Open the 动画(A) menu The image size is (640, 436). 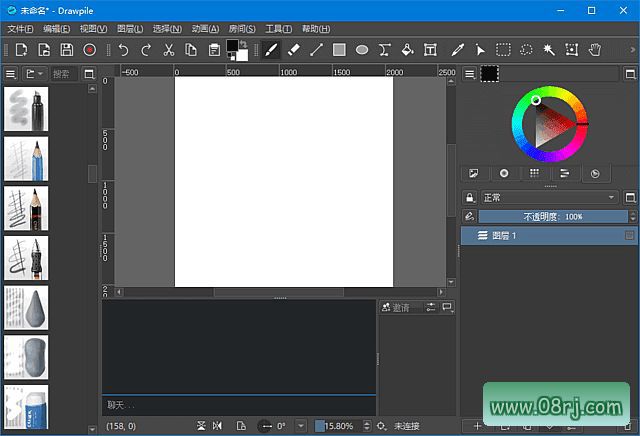click(x=206, y=29)
